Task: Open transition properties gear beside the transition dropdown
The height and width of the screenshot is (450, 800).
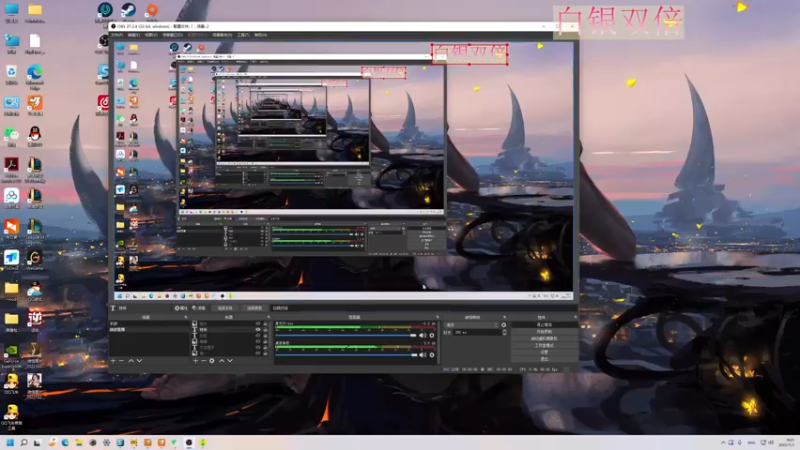Action: 504,324
